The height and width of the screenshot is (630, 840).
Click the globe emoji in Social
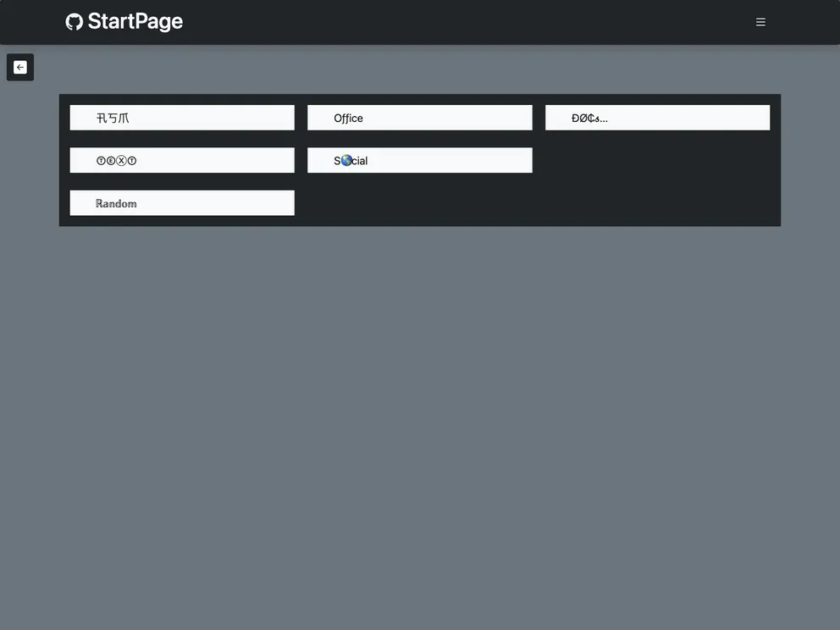345,161
